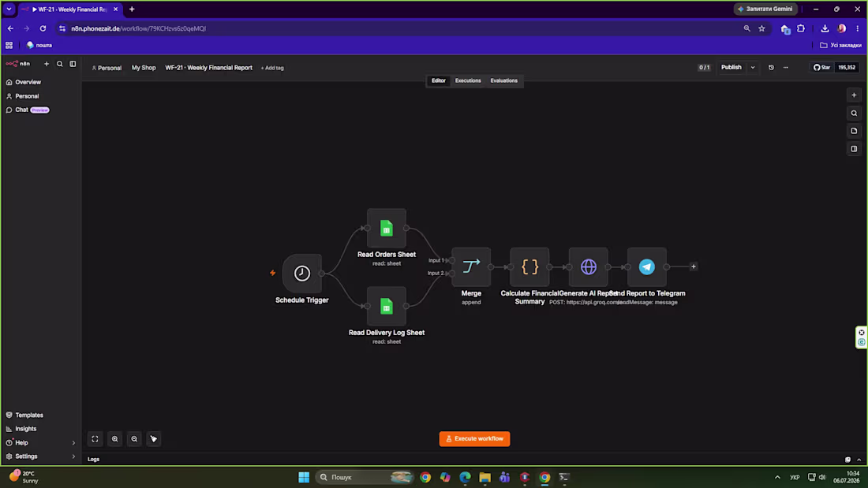The width and height of the screenshot is (868, 488).
Task: Tidy up workflow nodes
Action: 153,439
